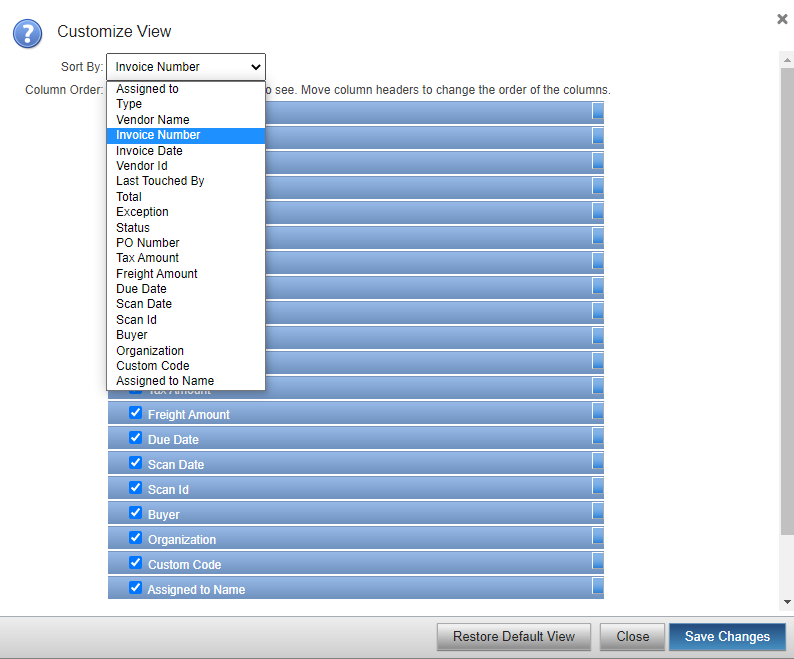
Task: Click the square icon on Scan Date row
Action: coord(598,461)
